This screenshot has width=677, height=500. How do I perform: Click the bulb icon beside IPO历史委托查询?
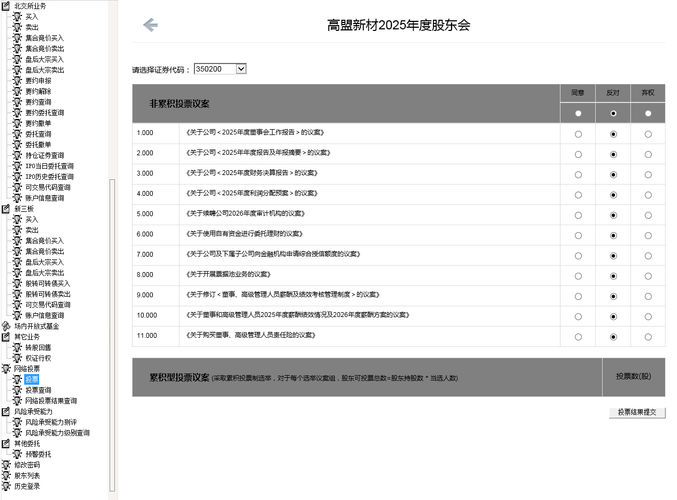[x=17, y=177]
